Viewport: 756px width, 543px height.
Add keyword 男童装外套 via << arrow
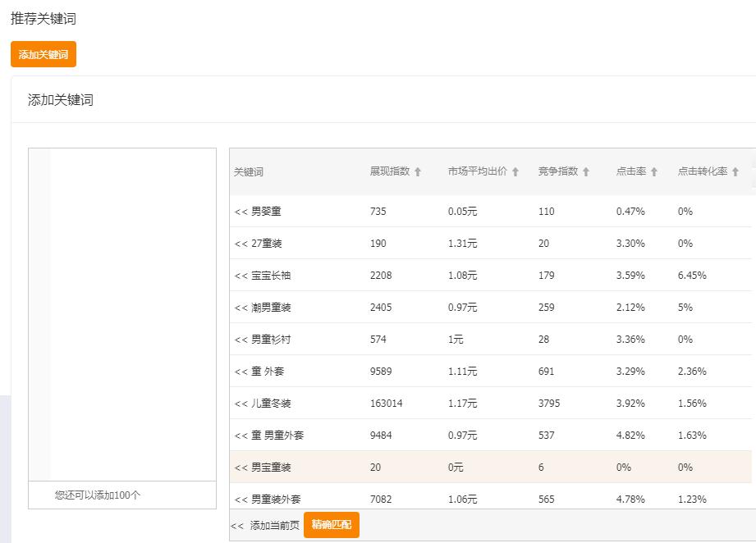click(x=241, y=500)
